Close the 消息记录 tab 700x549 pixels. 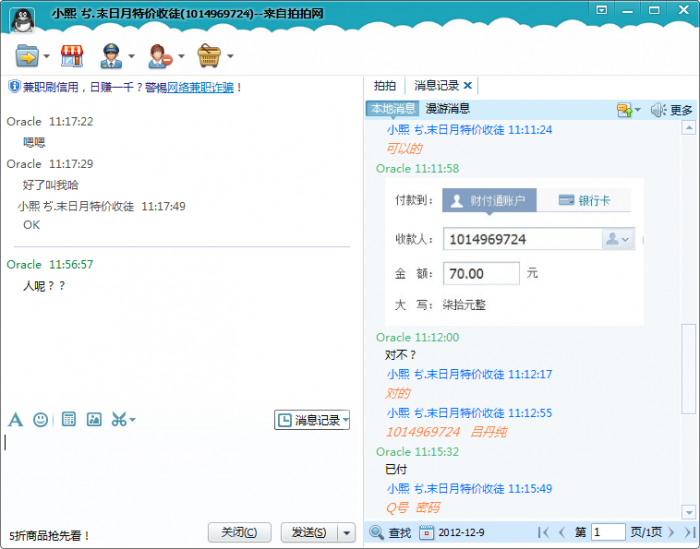pyautogui.click(x=468, y=85)
